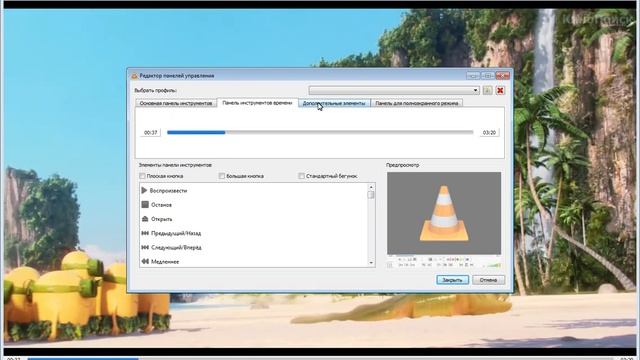Click the list scrollbar down arrow
This screenshot has width=640, height=360.
pos(371,263)
